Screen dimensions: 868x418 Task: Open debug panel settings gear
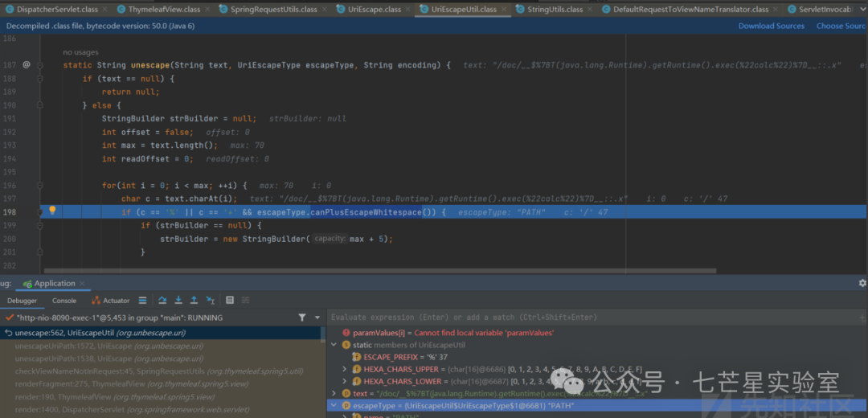click(862, 283)
